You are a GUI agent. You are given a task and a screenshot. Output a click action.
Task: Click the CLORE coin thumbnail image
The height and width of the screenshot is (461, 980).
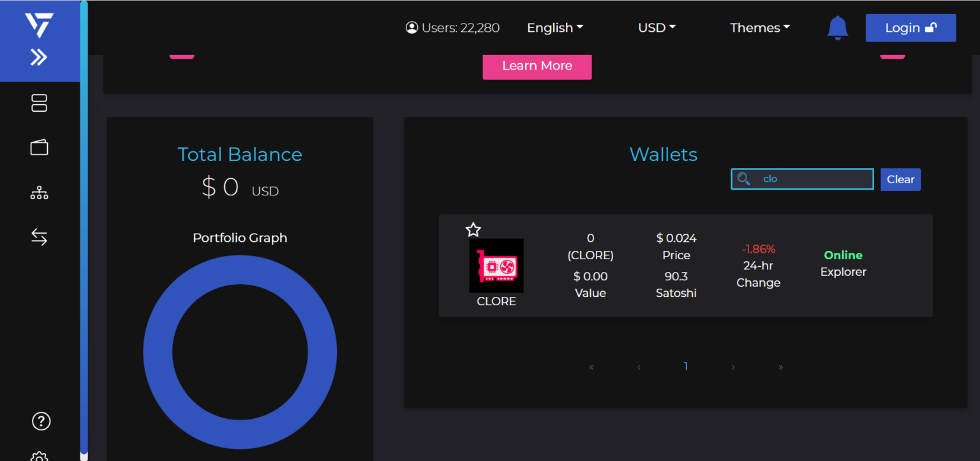tap(496, 267)
